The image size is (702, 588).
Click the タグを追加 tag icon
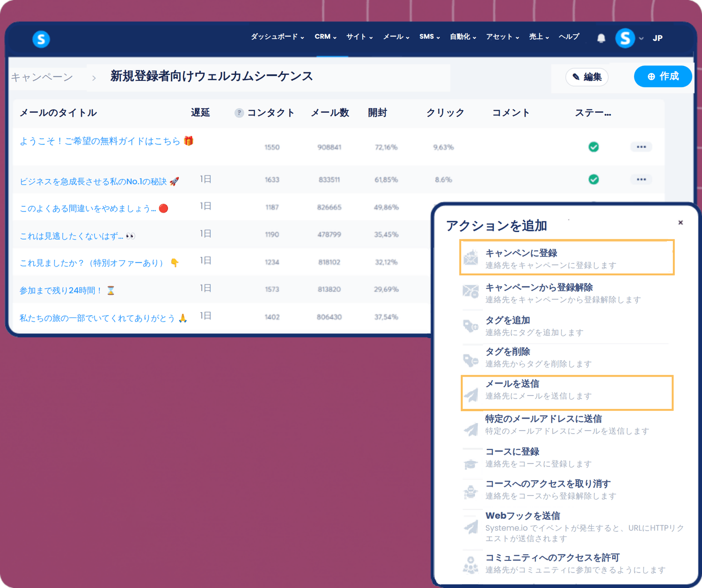point(471,326)
